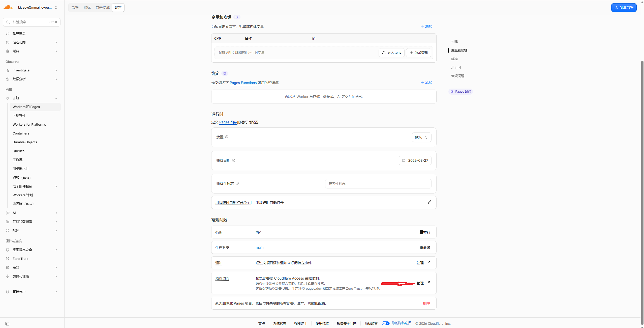644x328 pixels.
Task: Collapse sidebar using the bottom-left panel icon
Action: coord(7,324)
